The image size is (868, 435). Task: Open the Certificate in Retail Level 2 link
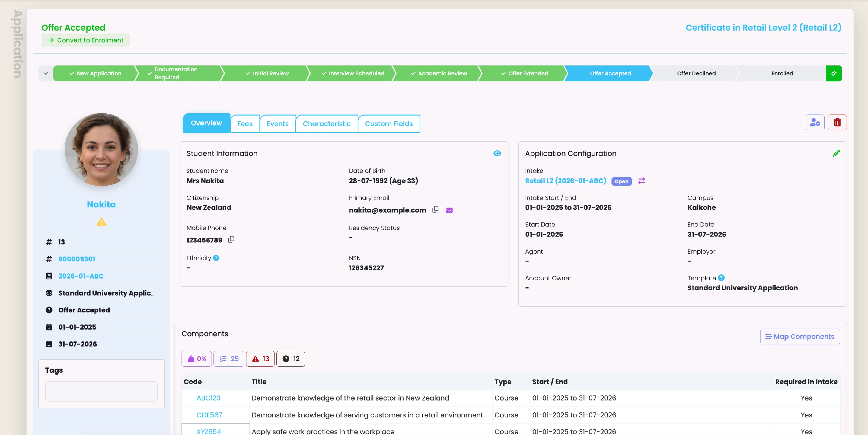(x=763, y=28)
